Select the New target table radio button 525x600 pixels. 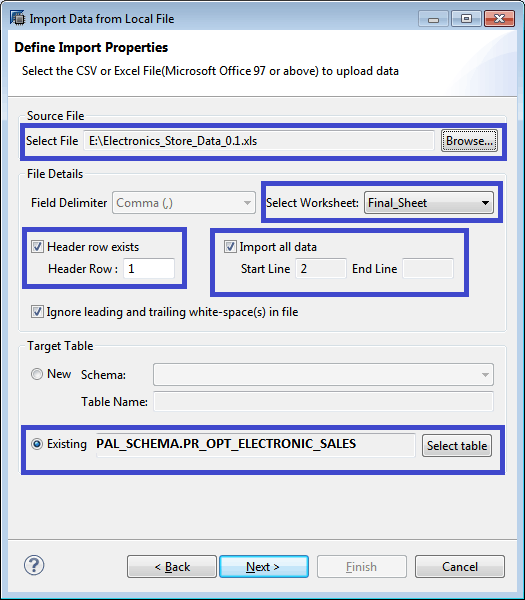pos(37,374)
